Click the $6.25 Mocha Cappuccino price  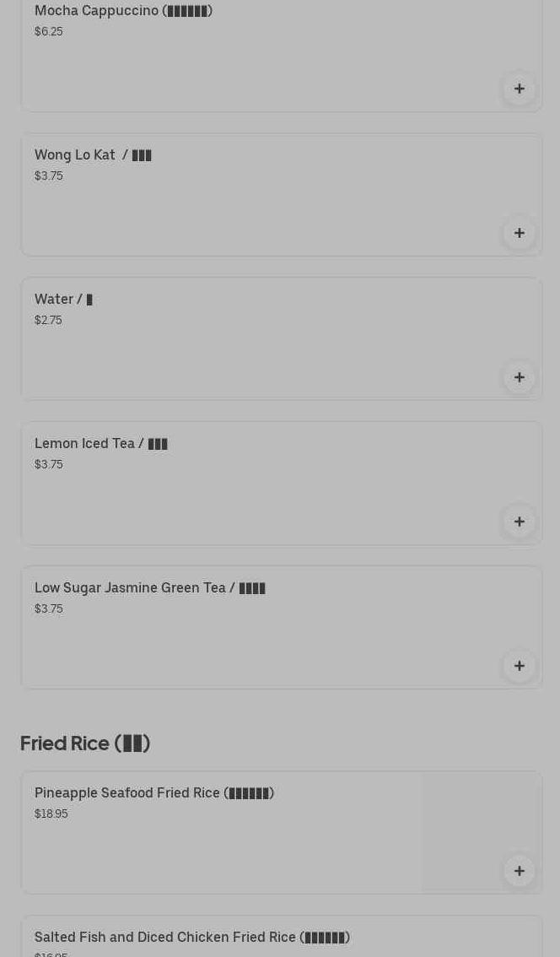pyautogui.click(x=49, y=32)
